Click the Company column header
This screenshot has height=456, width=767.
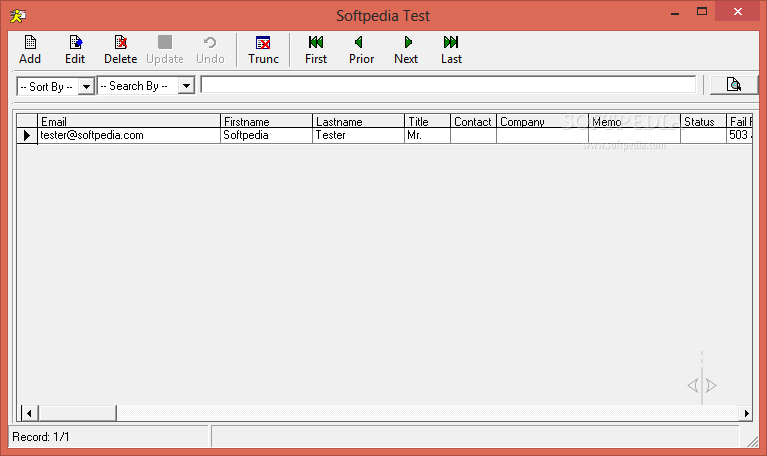542,121
